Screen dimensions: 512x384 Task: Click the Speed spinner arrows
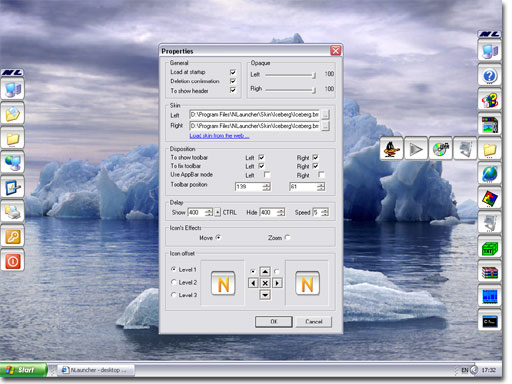click(325, 212)
